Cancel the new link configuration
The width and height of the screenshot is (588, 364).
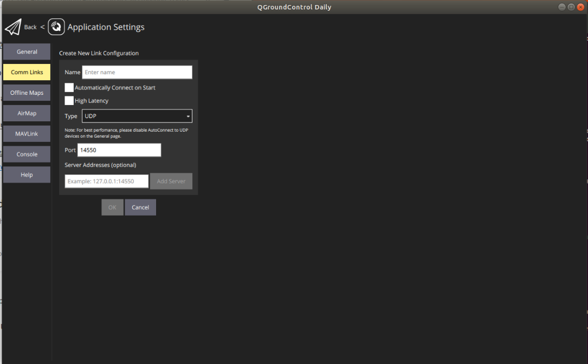[x=140, y=207]
